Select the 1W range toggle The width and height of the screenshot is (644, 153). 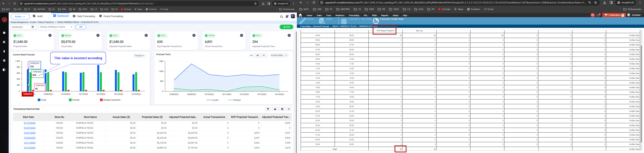tap(251, 56)
